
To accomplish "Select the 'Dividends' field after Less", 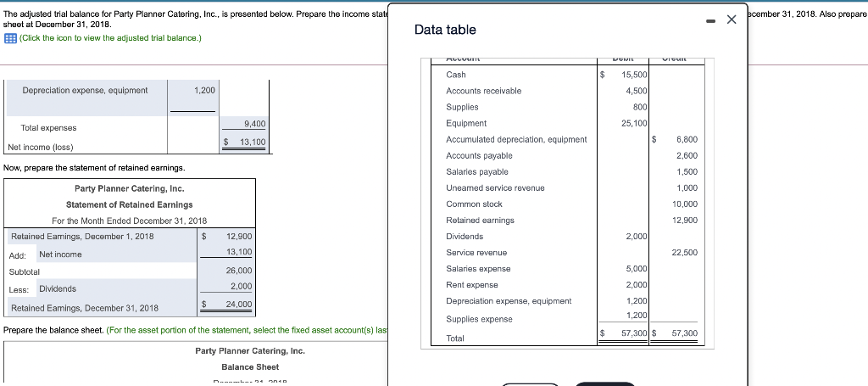I will (116, 288).
